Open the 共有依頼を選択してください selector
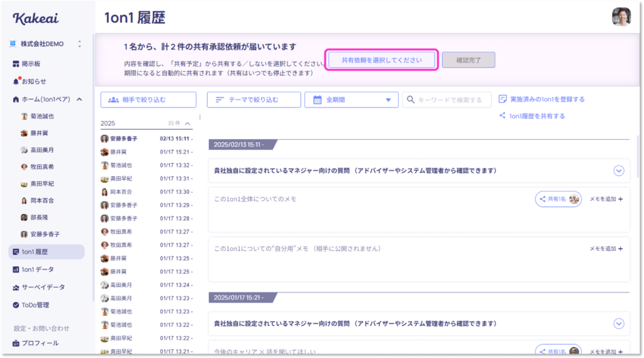644x358 pixels. 382,60
